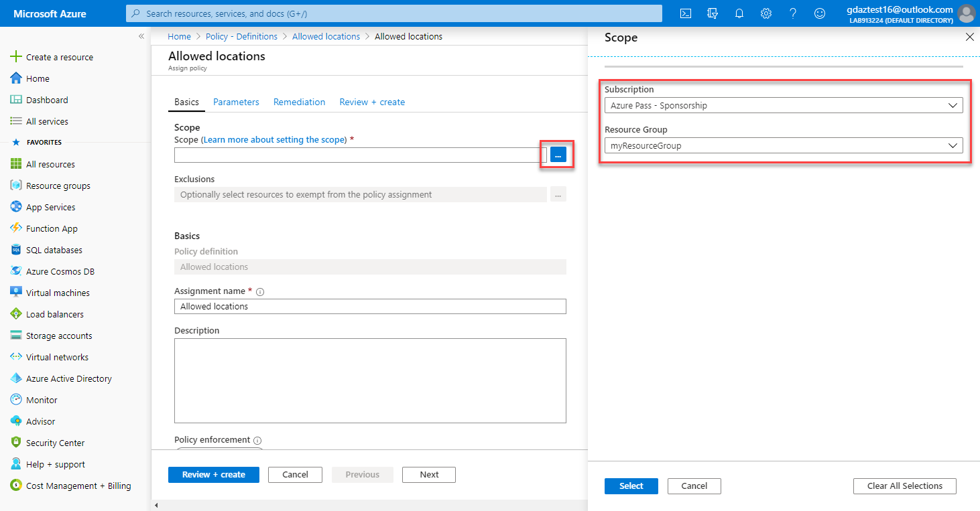Click the search resources box

(x=394, y=13)
